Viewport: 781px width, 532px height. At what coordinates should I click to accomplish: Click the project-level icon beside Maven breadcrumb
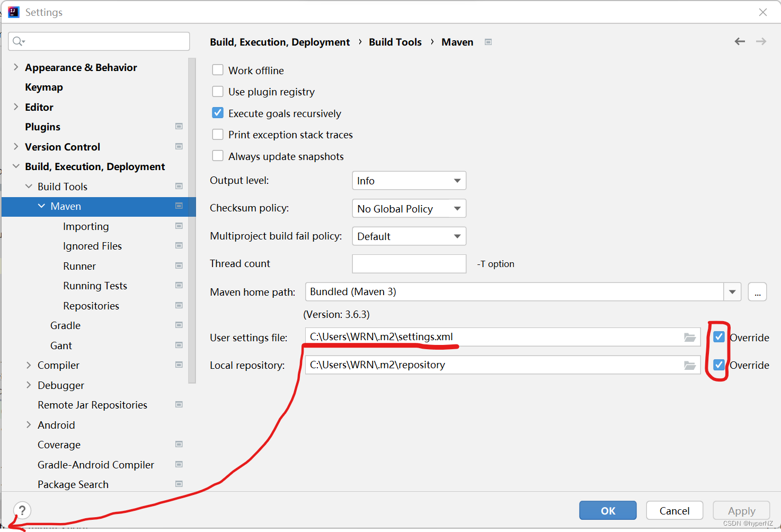[x=489, y=42]
